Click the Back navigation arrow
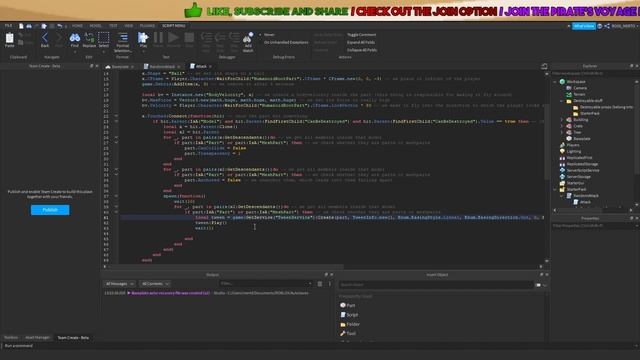This screenshot has height=360, width=640. 44,38
